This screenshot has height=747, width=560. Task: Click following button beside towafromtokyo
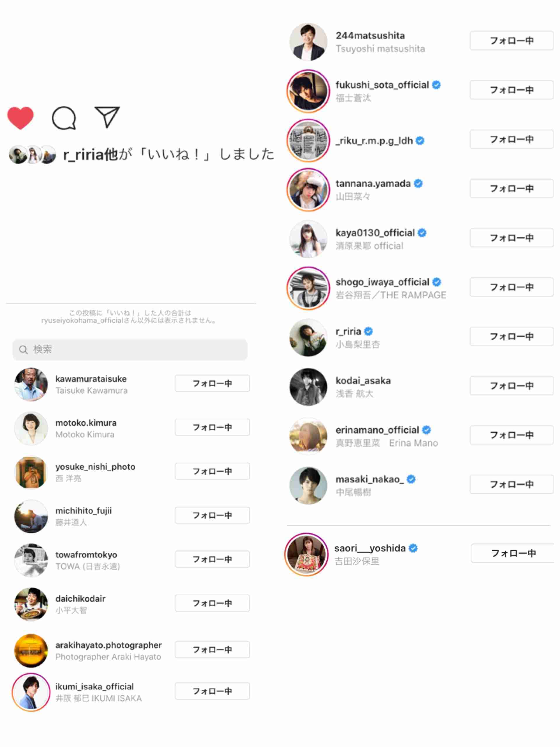click(x=212, y=559)
